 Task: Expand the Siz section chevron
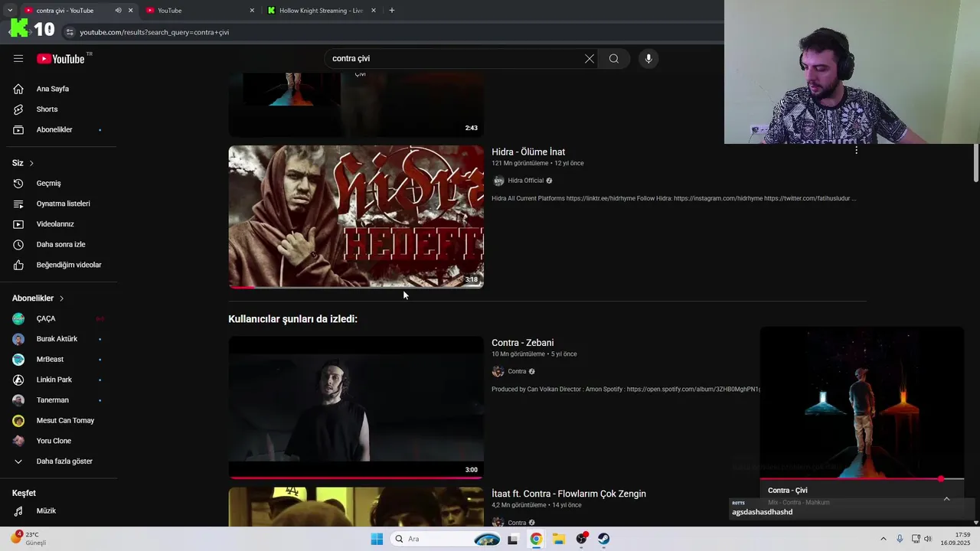click(x=31, y=163)
